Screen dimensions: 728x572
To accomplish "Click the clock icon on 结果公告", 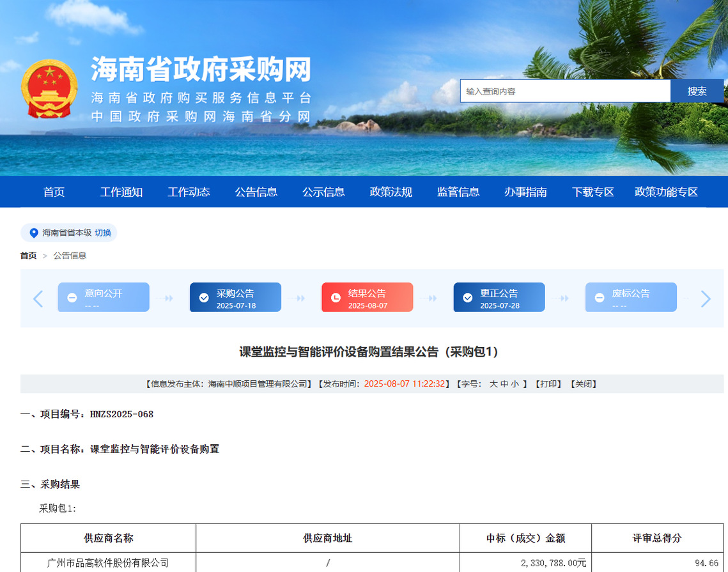I will (x=336, y=298).
